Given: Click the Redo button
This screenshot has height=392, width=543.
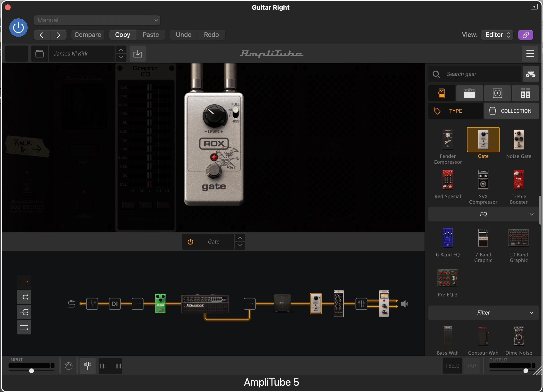Looking at the screenshot, I should 211,35.
